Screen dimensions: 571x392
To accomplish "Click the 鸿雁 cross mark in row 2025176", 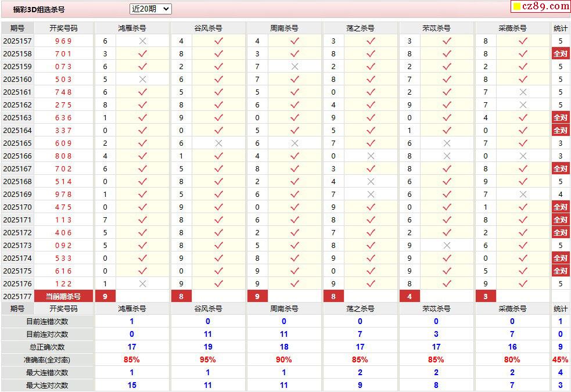I will tap(143, 283).
